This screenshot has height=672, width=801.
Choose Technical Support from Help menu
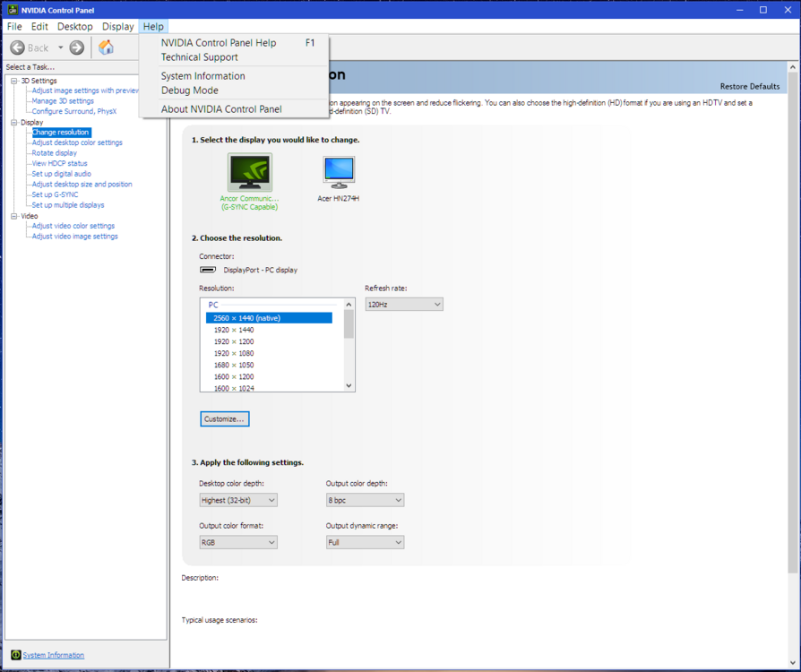235,57
